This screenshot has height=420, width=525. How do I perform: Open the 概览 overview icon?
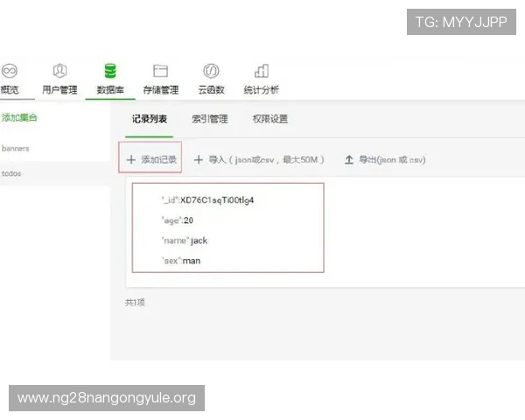(10, 71)
